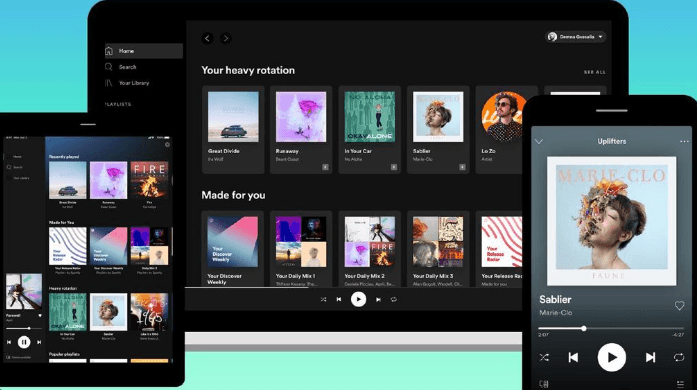
Task: Skip to previous track on tablet
Action: point(8,342)
